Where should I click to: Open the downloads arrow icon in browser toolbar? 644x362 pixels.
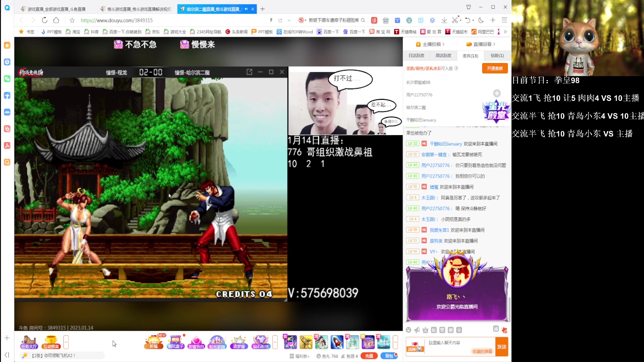(444, 20)
